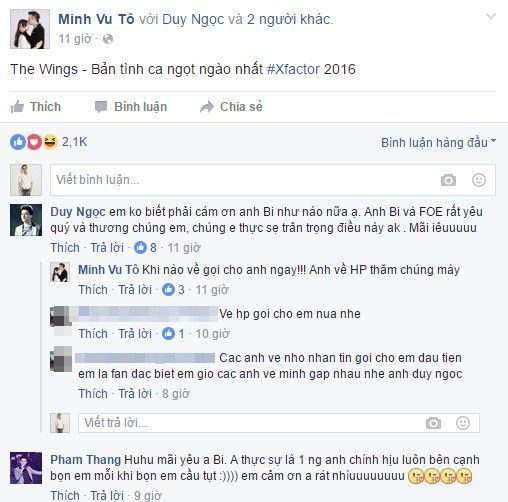
Task: Expand the Bình luận hàng đầu sort dropdown
Action: click(438, 143)
